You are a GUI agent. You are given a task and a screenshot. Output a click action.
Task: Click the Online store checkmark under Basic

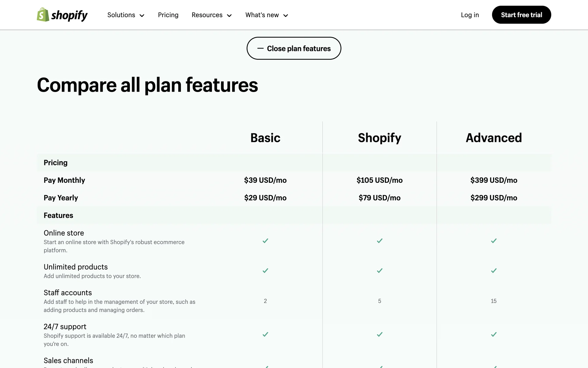[x=265, y=241]
